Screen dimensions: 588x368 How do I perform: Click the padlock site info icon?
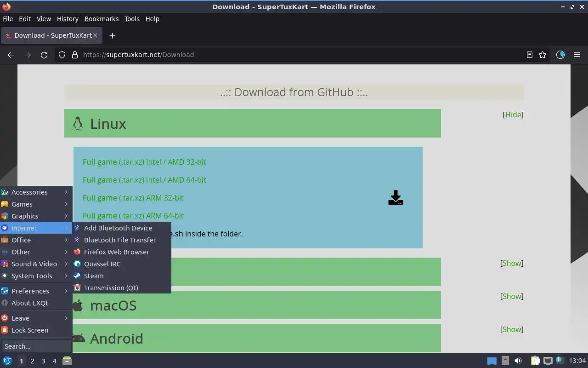coord(75,55)
